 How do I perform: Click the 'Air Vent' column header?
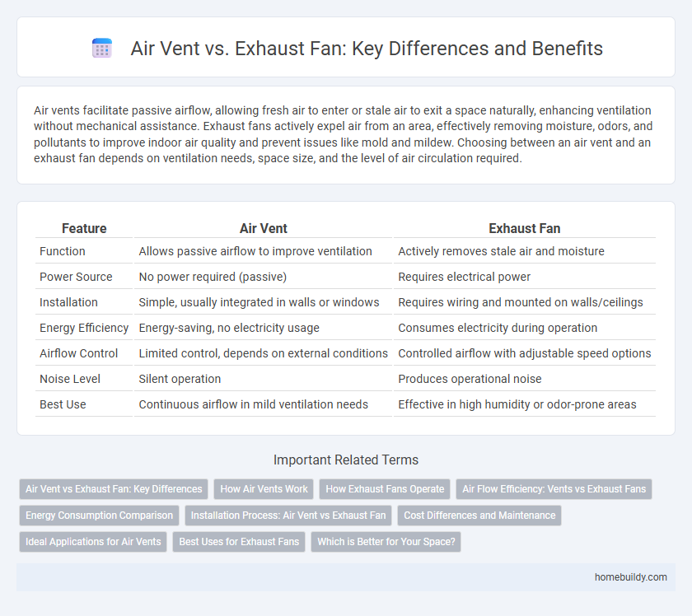pyautogui.click(x=263, y=228)
